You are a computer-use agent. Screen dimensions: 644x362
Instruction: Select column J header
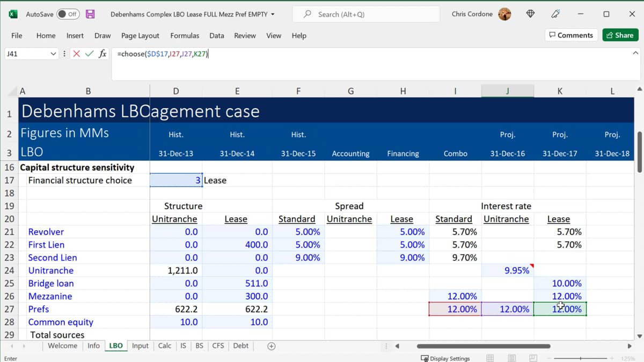point(507,91)
